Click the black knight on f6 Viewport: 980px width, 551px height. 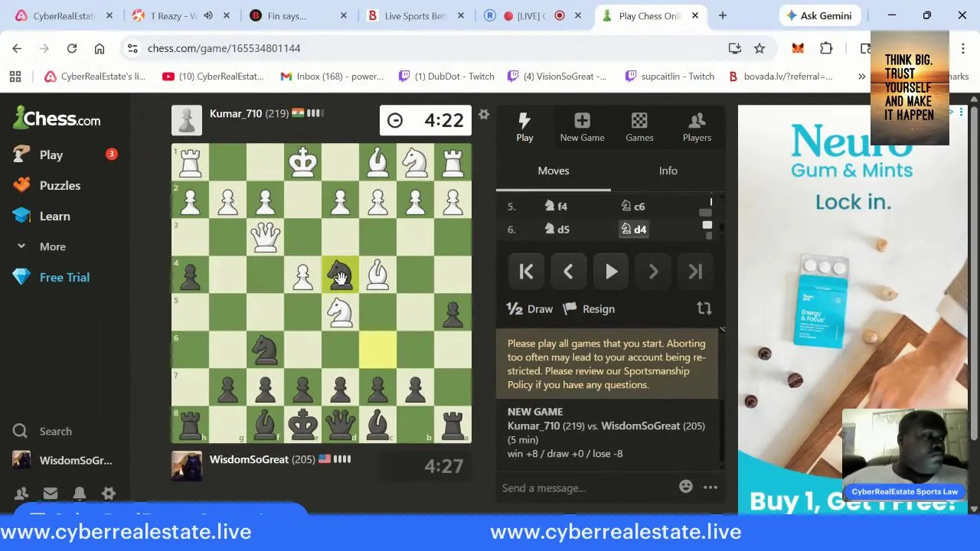point(265,349)
